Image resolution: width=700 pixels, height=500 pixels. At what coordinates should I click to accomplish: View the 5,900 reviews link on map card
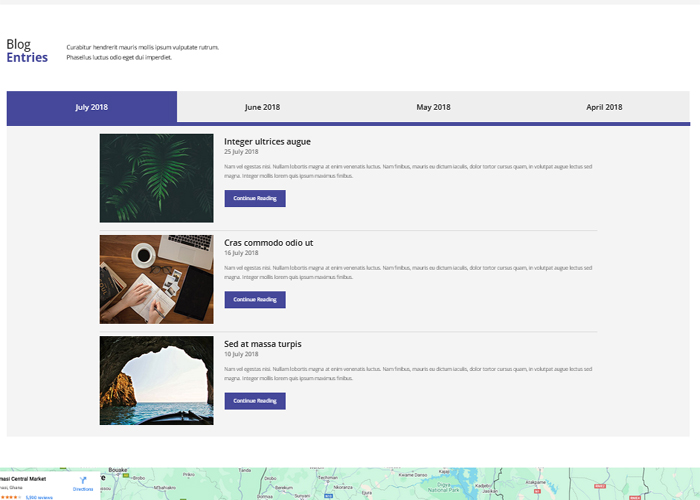pyautogui.click(x=38, y=496)
